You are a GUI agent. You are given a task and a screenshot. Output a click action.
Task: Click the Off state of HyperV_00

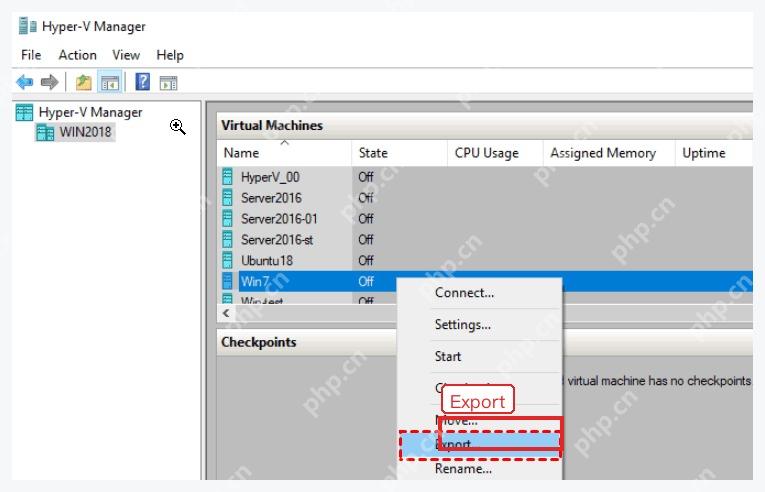(x=366, y=177)
